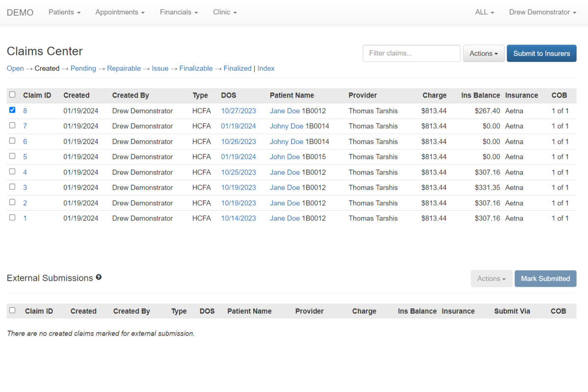Open the Clinic menu
The width and height of the screenshot is (588, 392).
224,12
